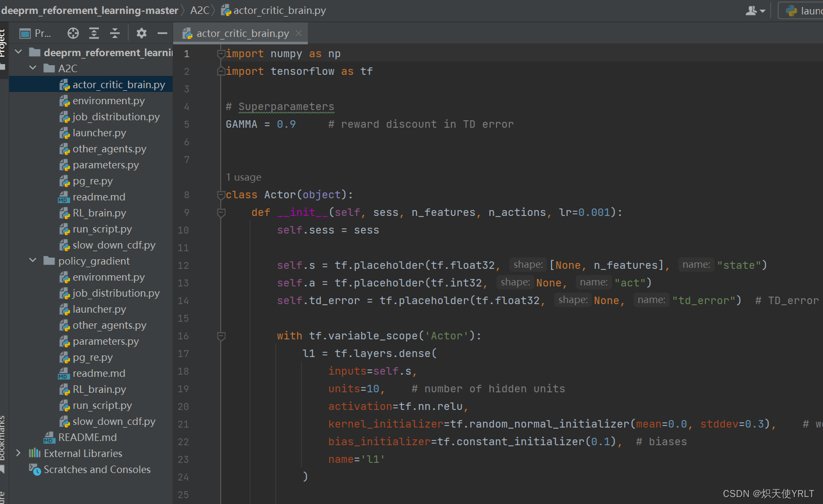Collapse the A2C folder chevron
The image size is (823, 504).
[33, 68]
